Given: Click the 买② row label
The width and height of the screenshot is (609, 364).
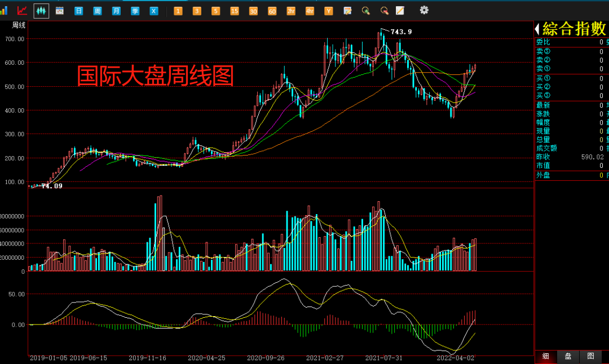Looking at the screenshot, I should coord(543,87).
